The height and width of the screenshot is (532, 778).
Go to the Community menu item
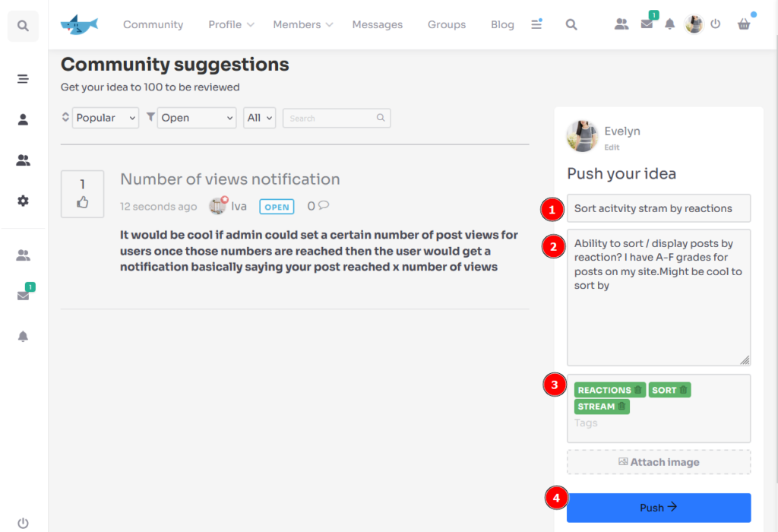coord(153,24)
